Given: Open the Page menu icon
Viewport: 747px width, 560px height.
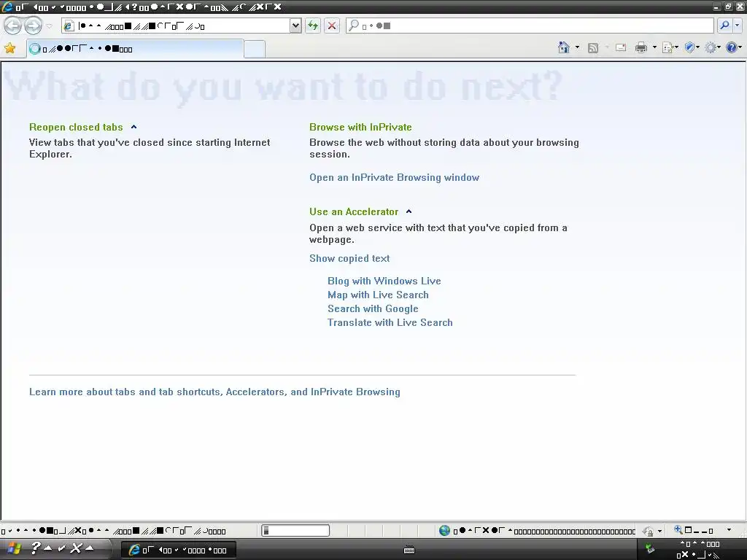Looking at the screenshot, I should [670, 47].
